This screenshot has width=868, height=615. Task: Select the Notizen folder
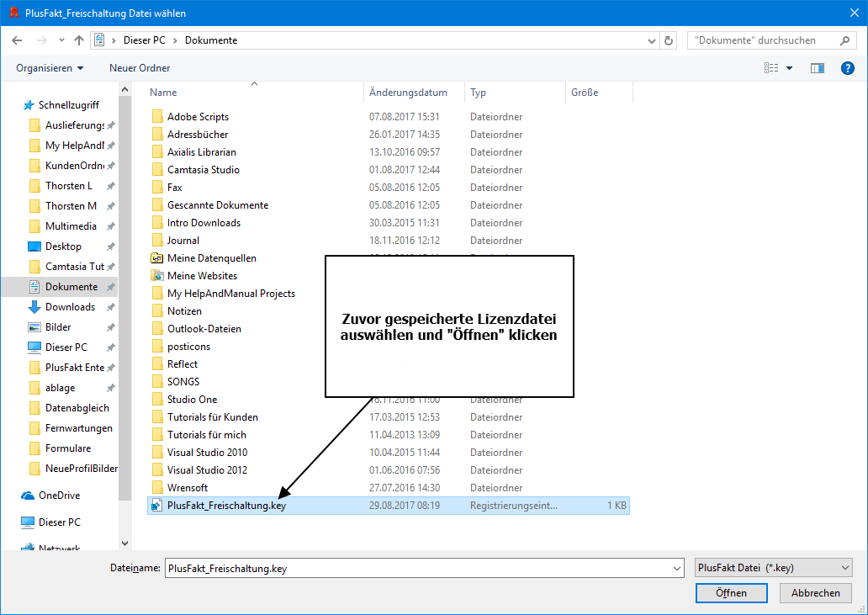click(x=184, y=311)
